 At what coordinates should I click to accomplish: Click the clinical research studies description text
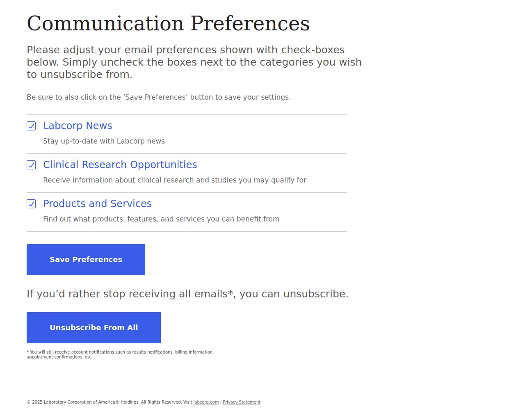pos(174,180)
